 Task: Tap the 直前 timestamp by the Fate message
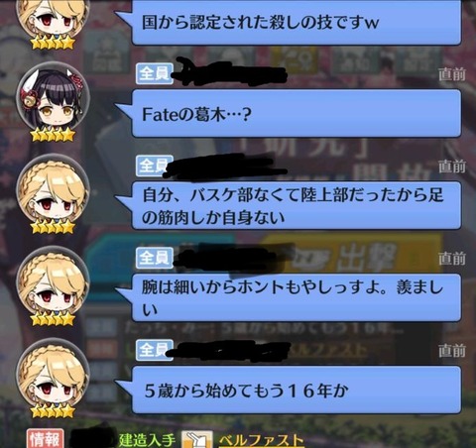(x=452, y=74)
